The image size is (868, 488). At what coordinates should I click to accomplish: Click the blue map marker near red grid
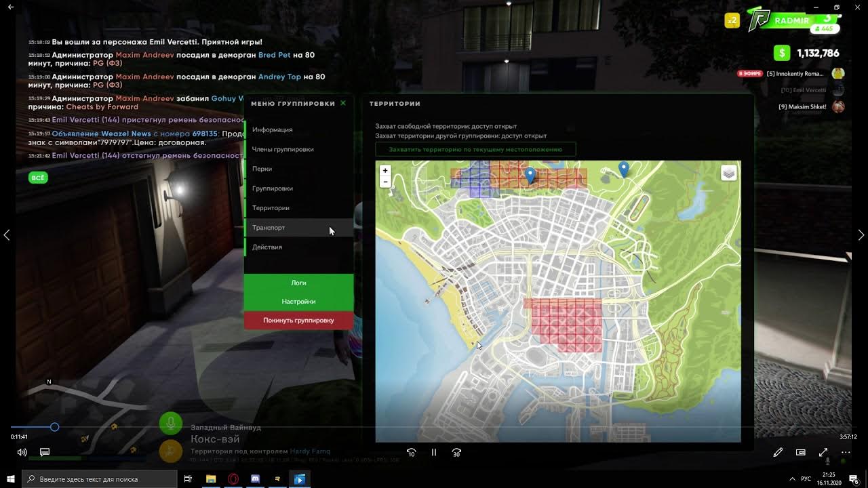pyautogui.click(x=530, y=176)
